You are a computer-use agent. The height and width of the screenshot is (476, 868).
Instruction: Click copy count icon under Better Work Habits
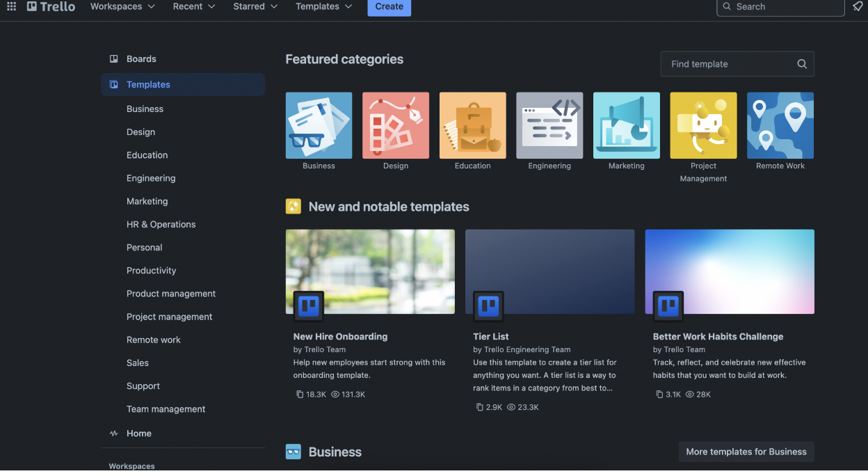point(659,394)
